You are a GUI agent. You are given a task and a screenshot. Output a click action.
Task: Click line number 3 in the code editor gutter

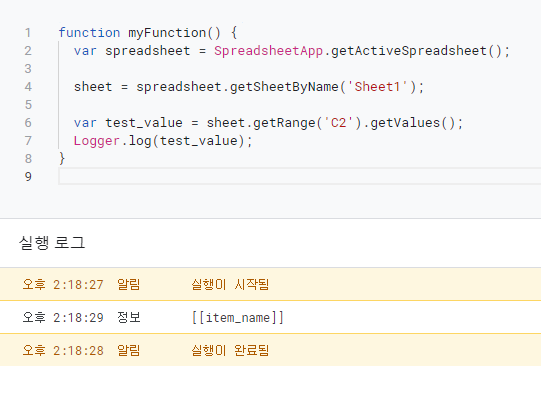28,69
